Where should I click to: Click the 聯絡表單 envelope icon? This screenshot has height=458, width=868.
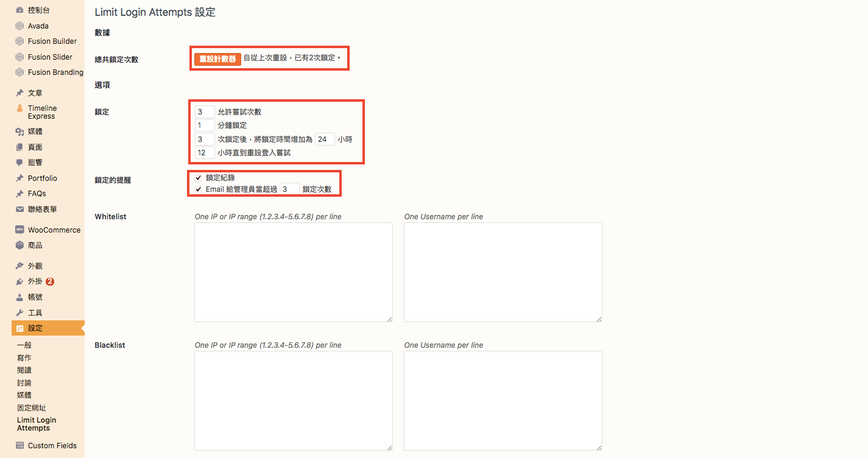point(19,210)
